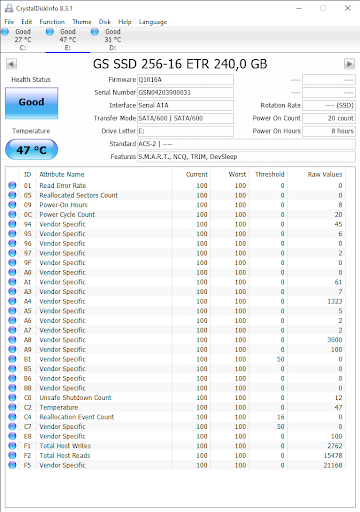This screenshot has height=512, width=360.
Task: Open the Disk menu
Action: coord(104,22)
